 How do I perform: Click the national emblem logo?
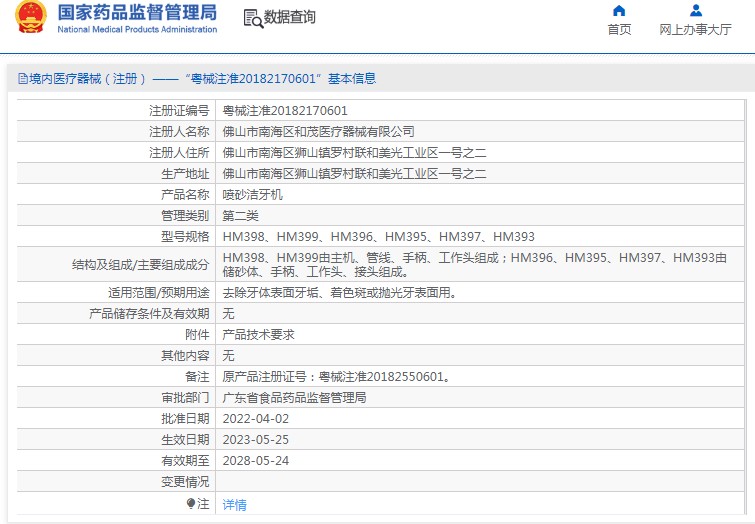30,19
